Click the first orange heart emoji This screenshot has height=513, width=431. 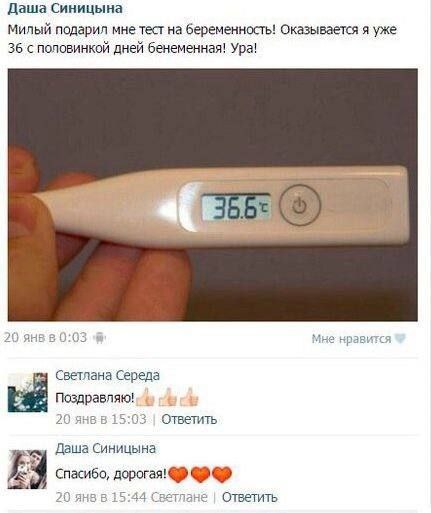[179, 474]
